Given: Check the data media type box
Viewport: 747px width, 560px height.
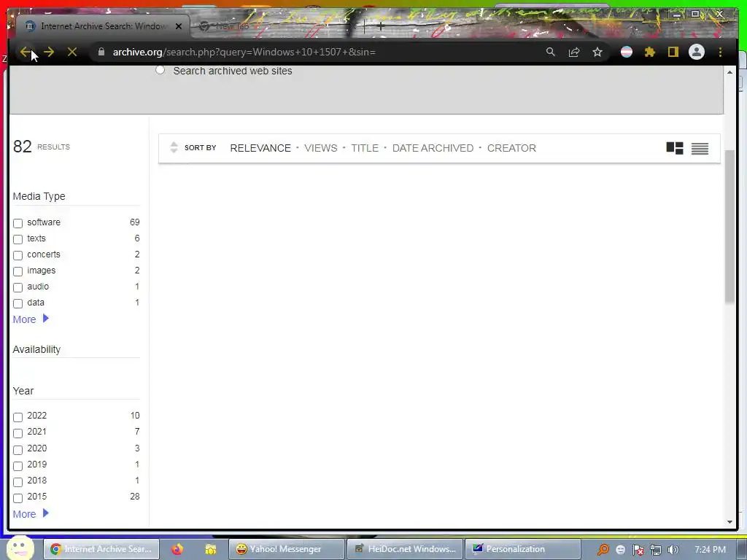Looking at the screenshot, I should click(18, 303).
